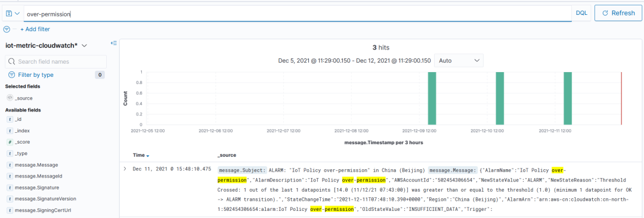Viewport: 644px width, 218px height.
Task: Click the 2021-12-09 histogram bar
Action: coord(432,98)
